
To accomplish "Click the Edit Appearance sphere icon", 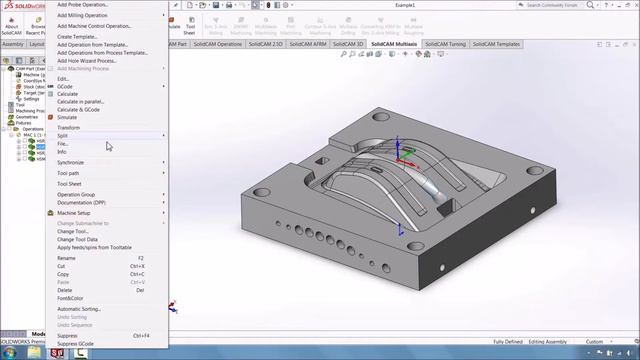I will pos(418,54).
